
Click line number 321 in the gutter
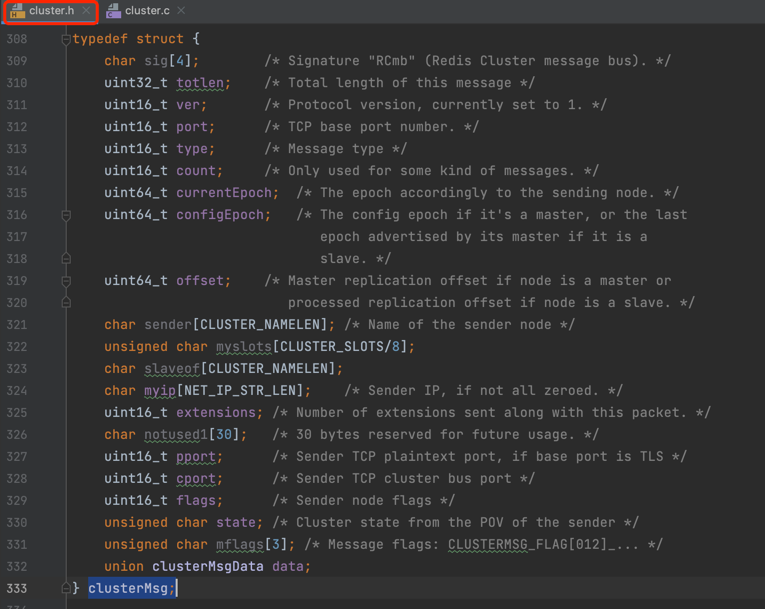19,325
